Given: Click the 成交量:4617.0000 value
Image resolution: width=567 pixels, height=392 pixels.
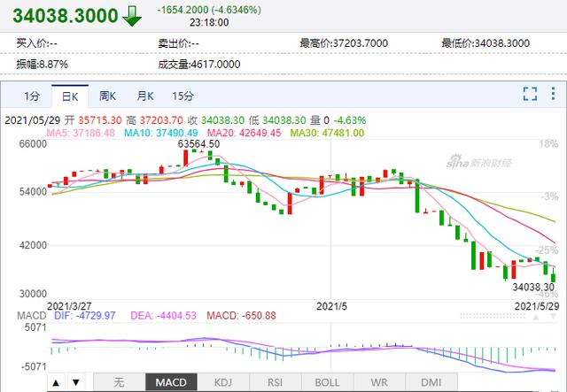Looking at the screenshot, I should coord(199,65).
